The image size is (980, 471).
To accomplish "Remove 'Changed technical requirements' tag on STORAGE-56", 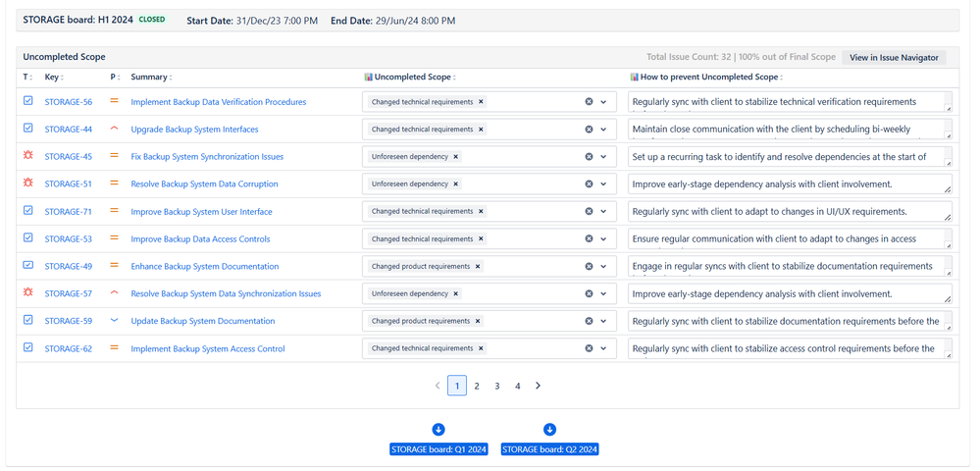I will coord(481,101).
